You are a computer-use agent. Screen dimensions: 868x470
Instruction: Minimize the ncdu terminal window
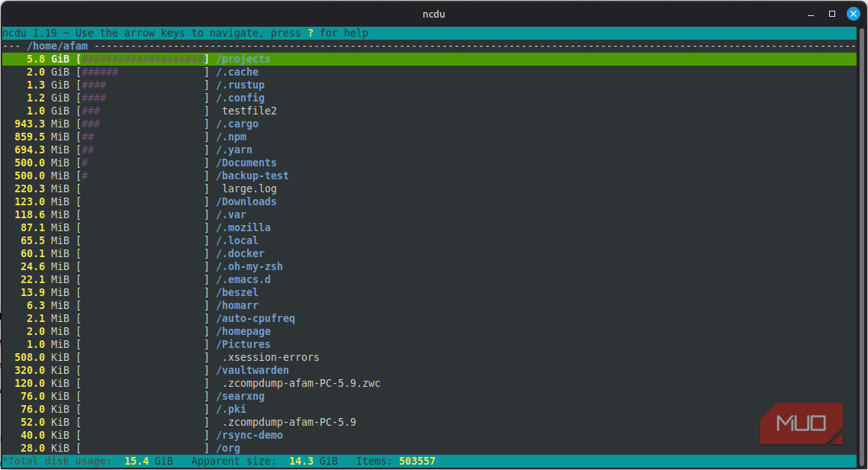811,14
